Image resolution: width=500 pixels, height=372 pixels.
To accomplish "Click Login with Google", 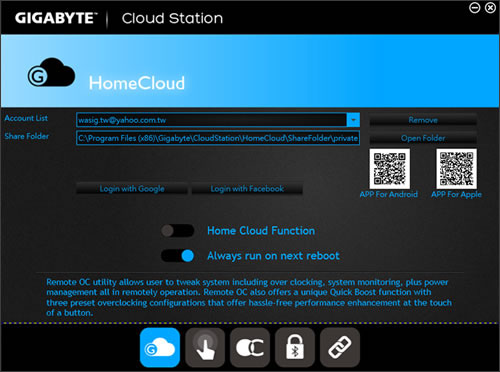I will (x=132, y=189).
